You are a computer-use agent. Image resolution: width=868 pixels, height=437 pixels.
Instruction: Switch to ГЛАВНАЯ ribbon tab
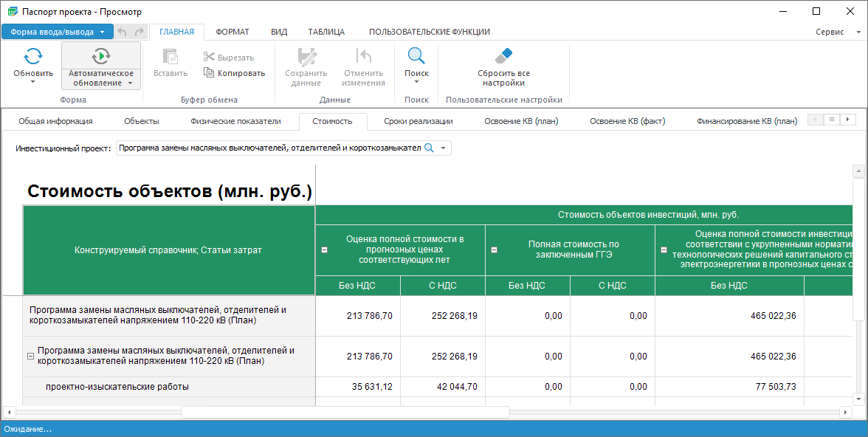point(176,32)
